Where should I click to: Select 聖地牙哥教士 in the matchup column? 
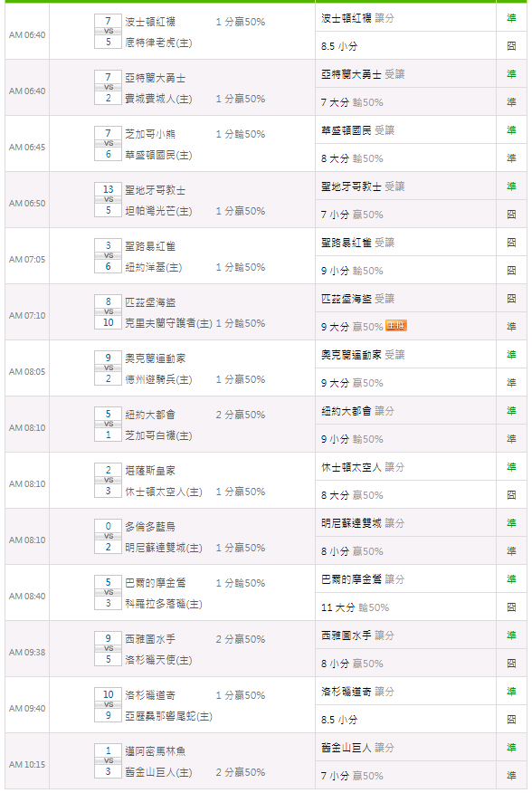tap(156, 190)
